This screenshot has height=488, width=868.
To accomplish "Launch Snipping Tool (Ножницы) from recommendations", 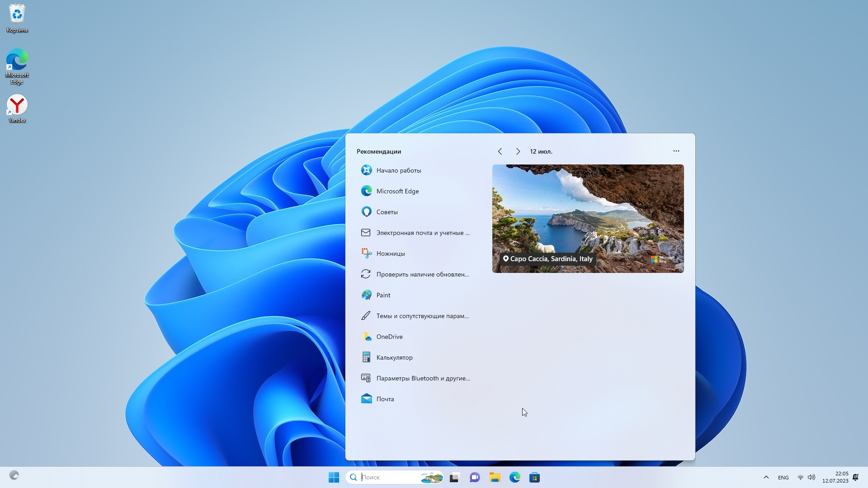I will [x=391, y=253].
